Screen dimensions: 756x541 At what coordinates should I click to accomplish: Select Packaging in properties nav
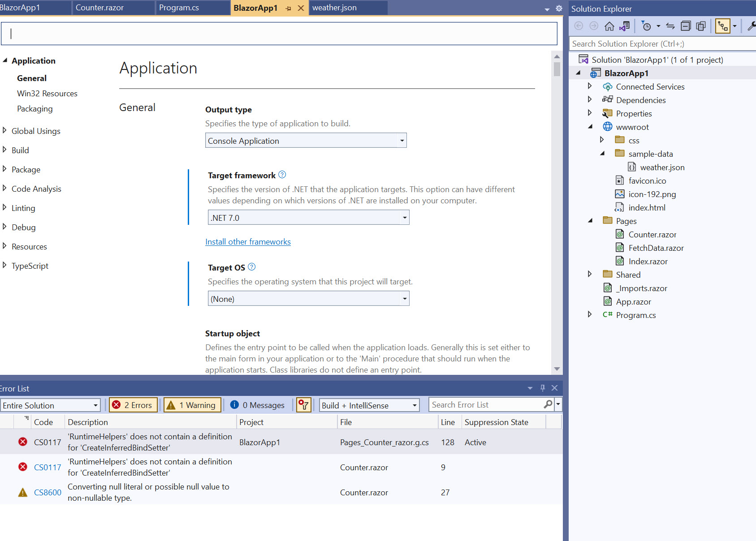click(35, 108)
